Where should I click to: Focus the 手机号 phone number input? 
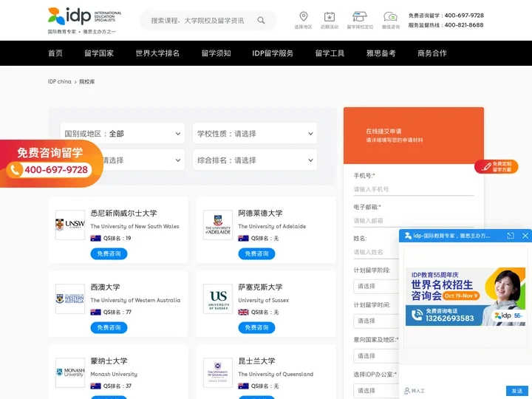pyautogui.click(x=414, y=189)
